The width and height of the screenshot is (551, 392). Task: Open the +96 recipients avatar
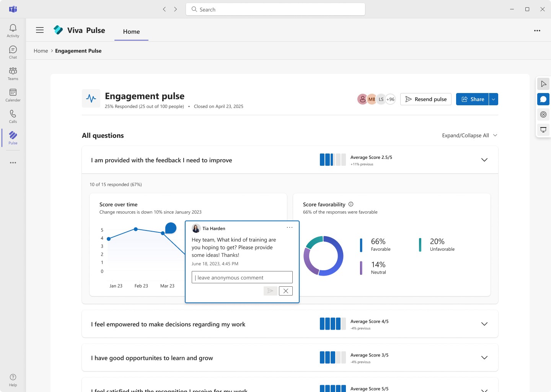point(390,99)
